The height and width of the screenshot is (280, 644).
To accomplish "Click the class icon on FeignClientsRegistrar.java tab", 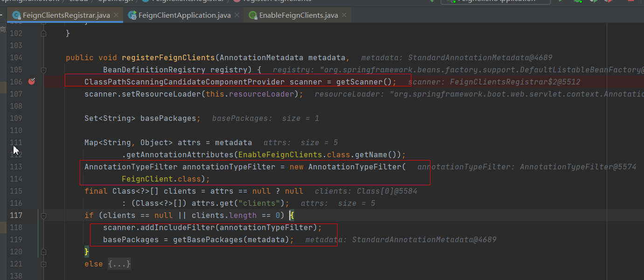I will [17, 15].
